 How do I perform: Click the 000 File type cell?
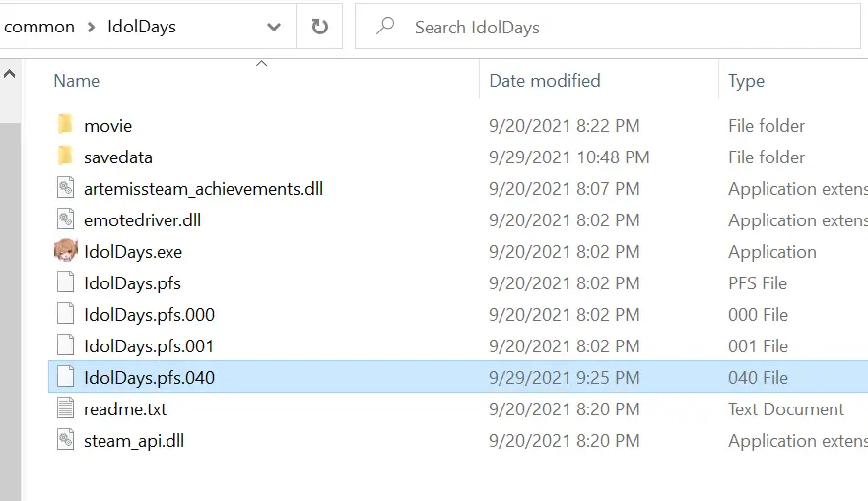point(758,315)
